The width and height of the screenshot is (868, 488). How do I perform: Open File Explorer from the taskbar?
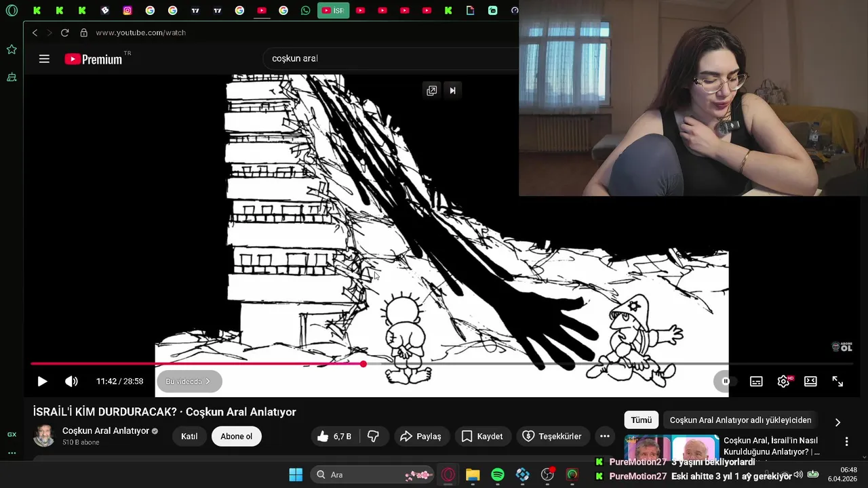point(473,474)
